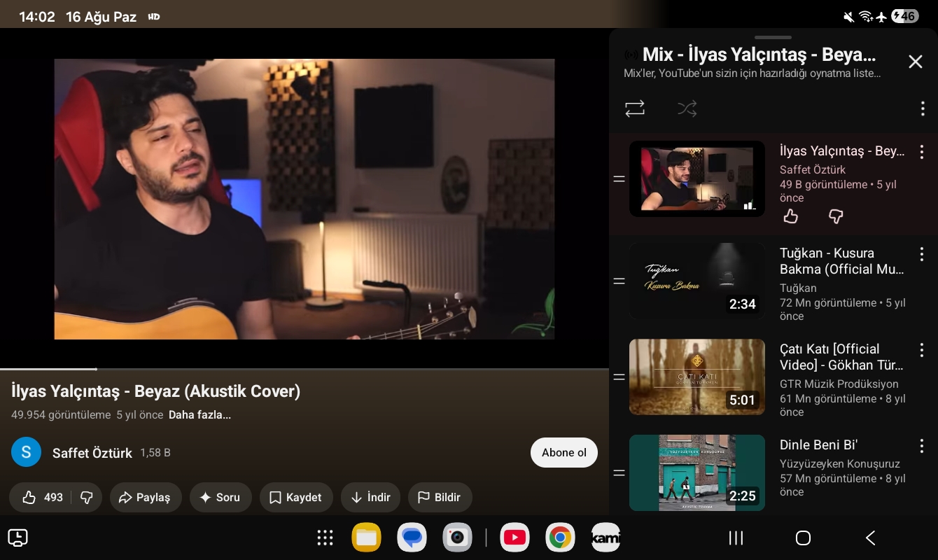Screen dimensions: 938x560
Task: Grab the reorder handle beside Çatı Katı
Action: (x=619, y=377)
